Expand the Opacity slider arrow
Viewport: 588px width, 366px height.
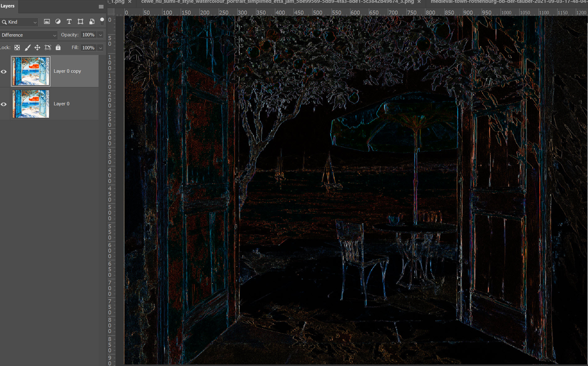pos(100,35)
